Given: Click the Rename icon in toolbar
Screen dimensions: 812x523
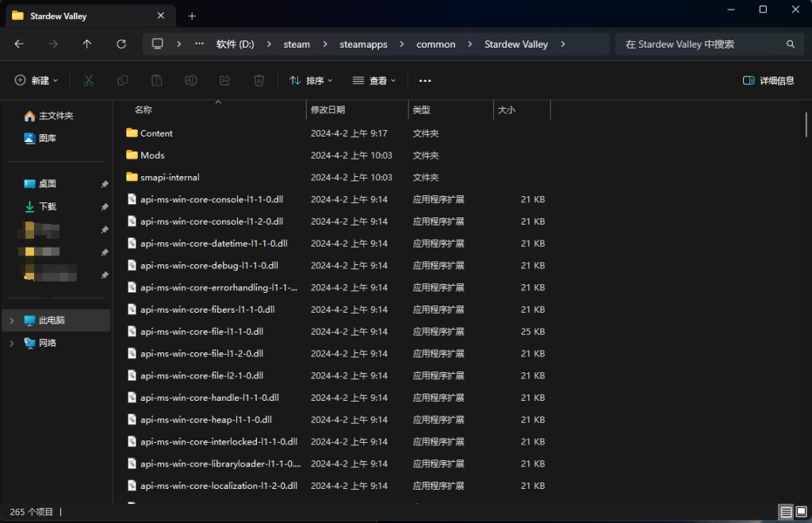Looking at the screenshot, I should pyautogui.click(x=191, y=80).
